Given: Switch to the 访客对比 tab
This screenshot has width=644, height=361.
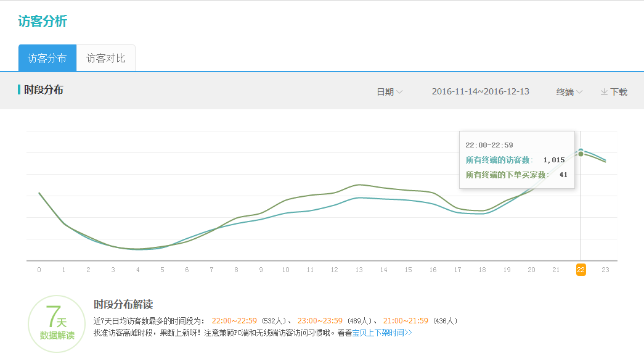Looking at the screenshot, I should click(x=106, y=57).
